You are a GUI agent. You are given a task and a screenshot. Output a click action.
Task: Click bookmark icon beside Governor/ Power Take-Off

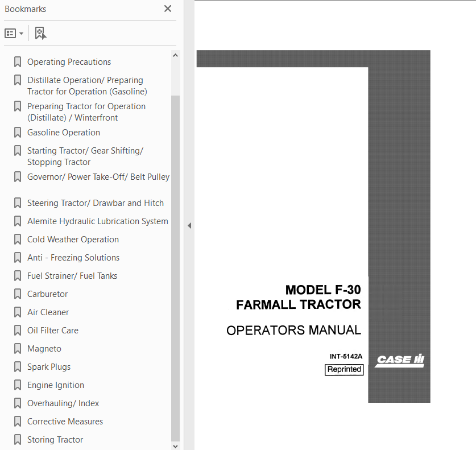(18, 177)
